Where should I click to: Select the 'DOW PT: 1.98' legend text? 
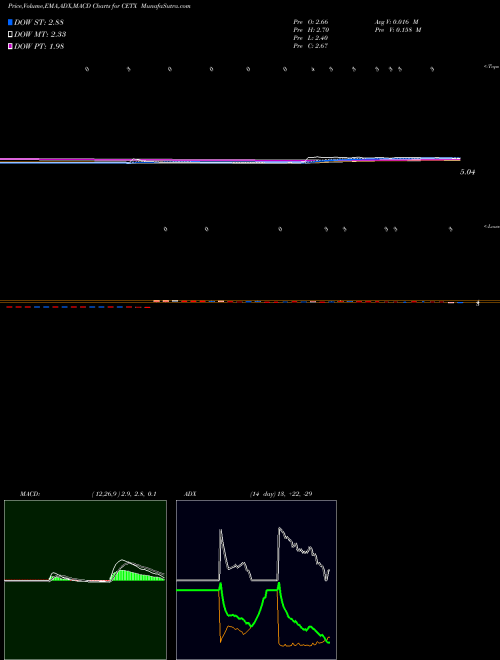pyautogui.click(x=39, y=46)
